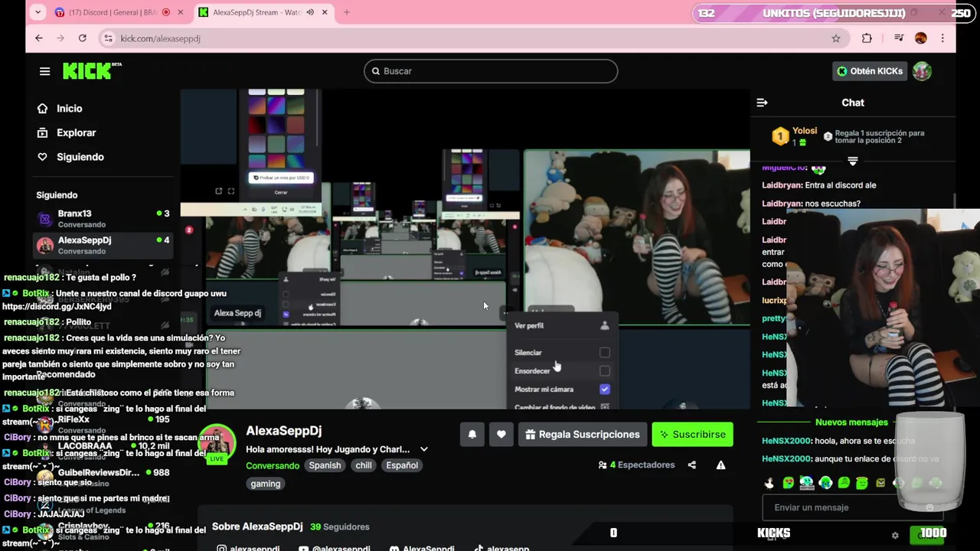Select the Español tag
980x551 pixels.
pyautogui.click(x=402, y=465)
